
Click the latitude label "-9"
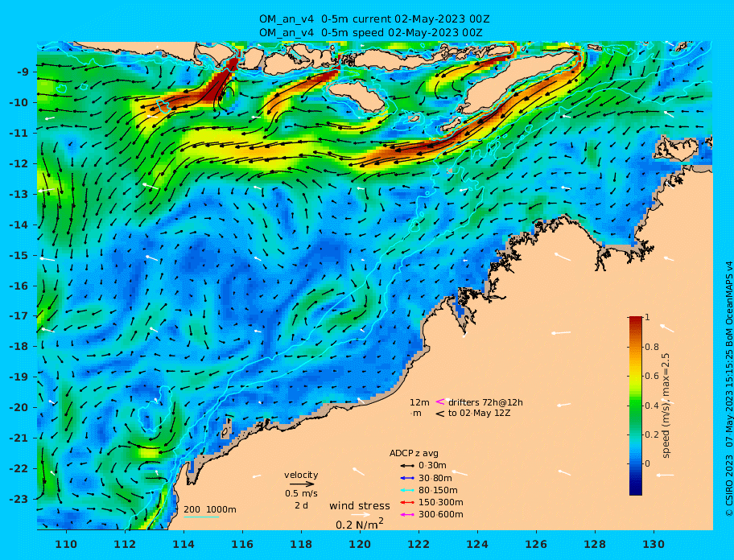(x=23, y=72)
